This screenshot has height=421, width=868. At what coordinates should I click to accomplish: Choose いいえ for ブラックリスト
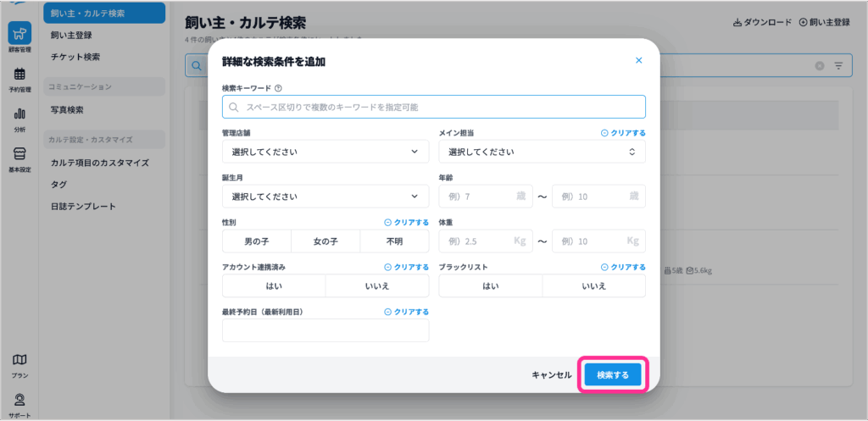[x=593, y=286]
